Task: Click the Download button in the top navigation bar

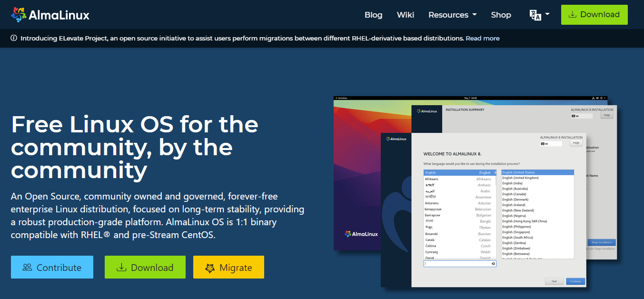Action: [x=594, y=14]
